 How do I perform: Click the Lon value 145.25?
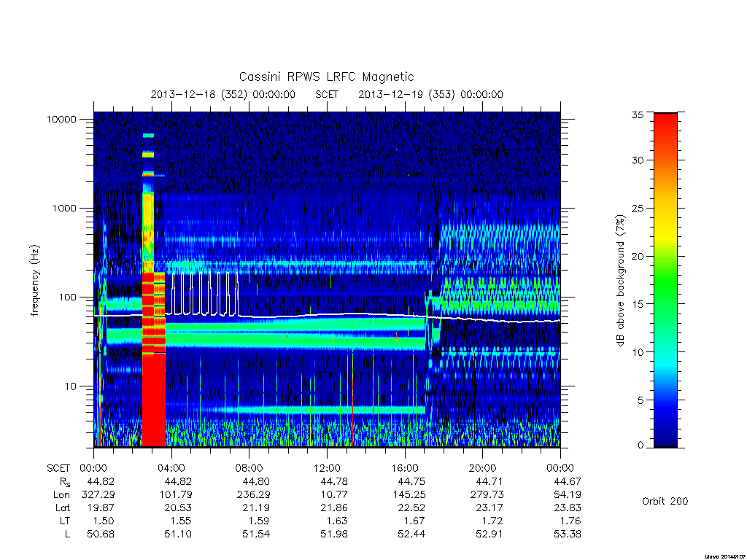(x=409, y=495)
